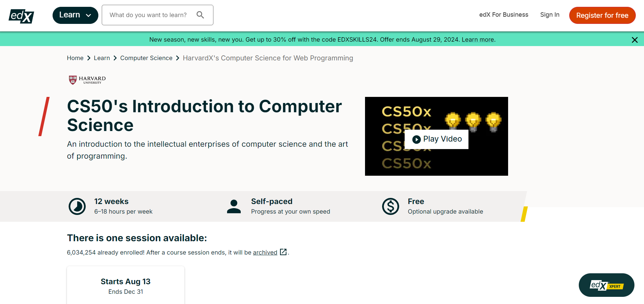644x304 pixels.
Task: Open Learn more in promo banner
Action: pyautogui.click(x=478, y=40)
